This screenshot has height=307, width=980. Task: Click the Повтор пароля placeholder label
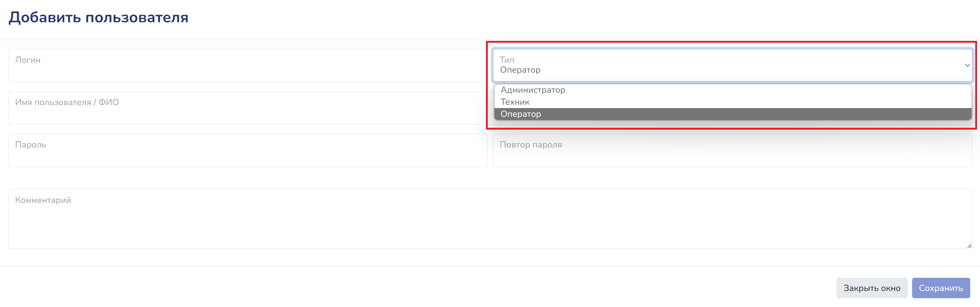[x=531, y=145]
